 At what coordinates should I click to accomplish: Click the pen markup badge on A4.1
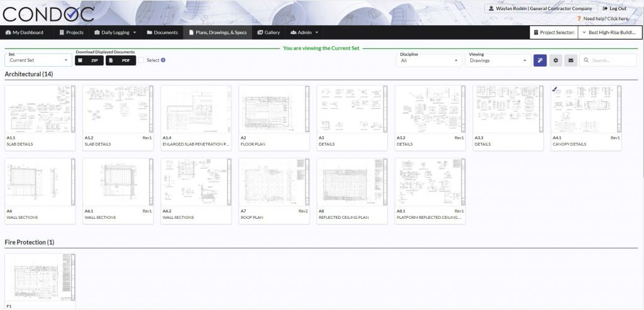click(555, 89)
